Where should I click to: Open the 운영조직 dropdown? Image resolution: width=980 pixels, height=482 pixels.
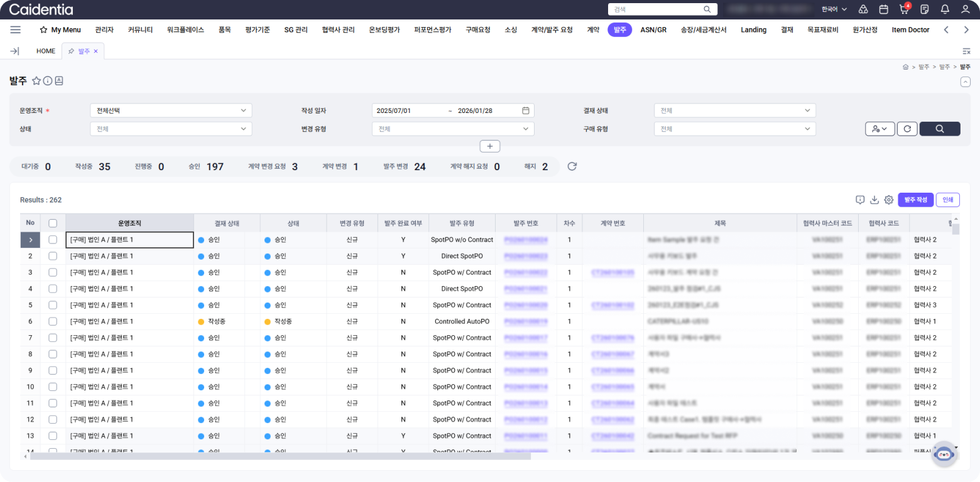pyautogui.click(x=171, y=110)
